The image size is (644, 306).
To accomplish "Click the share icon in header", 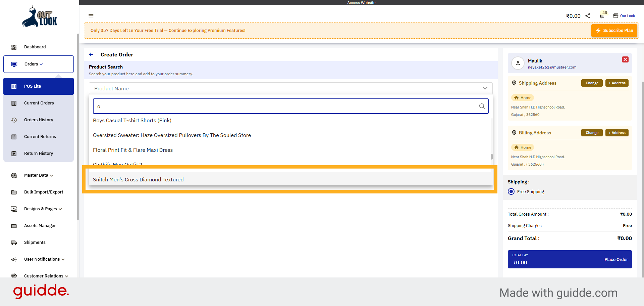I will click(588, 16).
